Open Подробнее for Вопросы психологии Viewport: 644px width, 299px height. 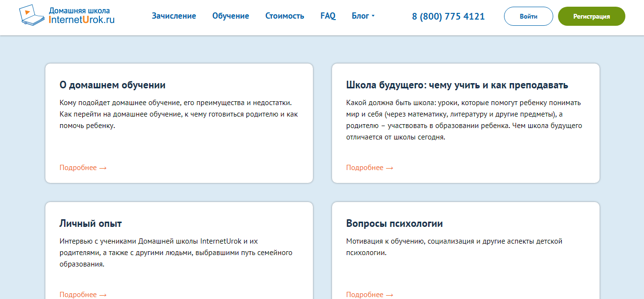coord(365,295)
